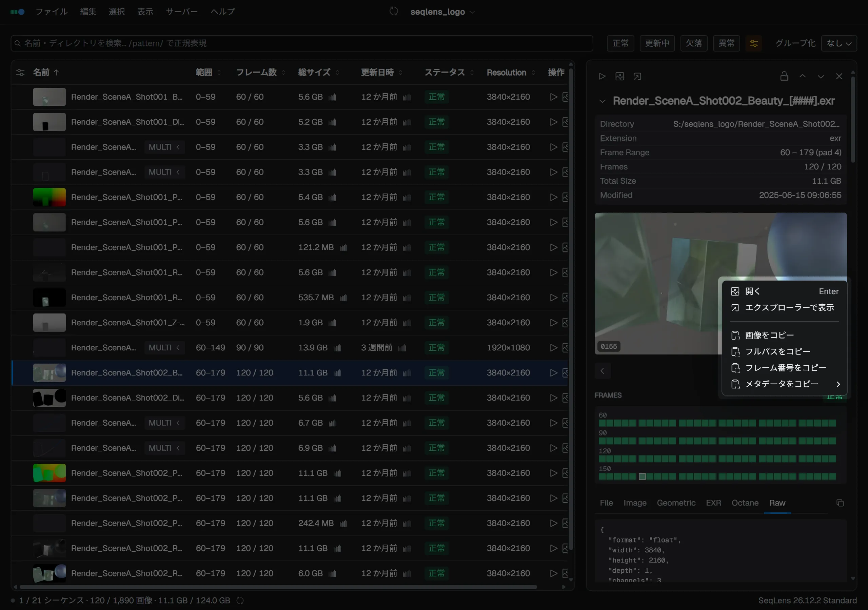Play the Render_SceneA_Shot001_B row

coord(553,97)
